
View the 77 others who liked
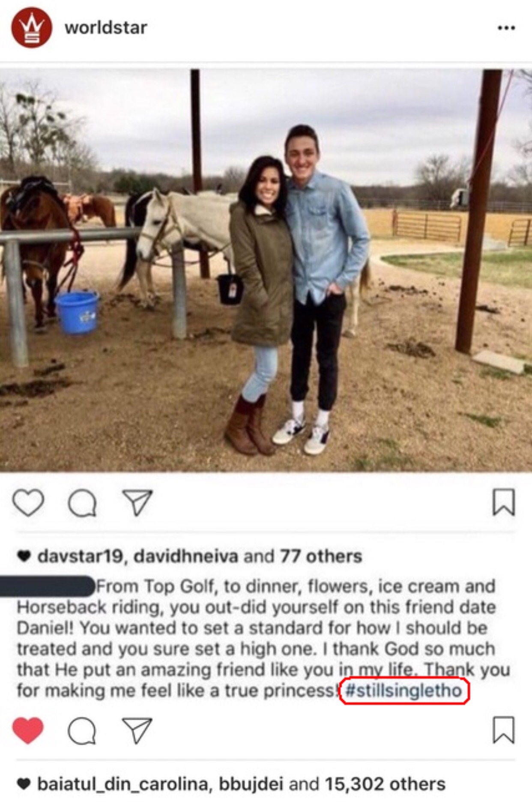click(321, 556)
